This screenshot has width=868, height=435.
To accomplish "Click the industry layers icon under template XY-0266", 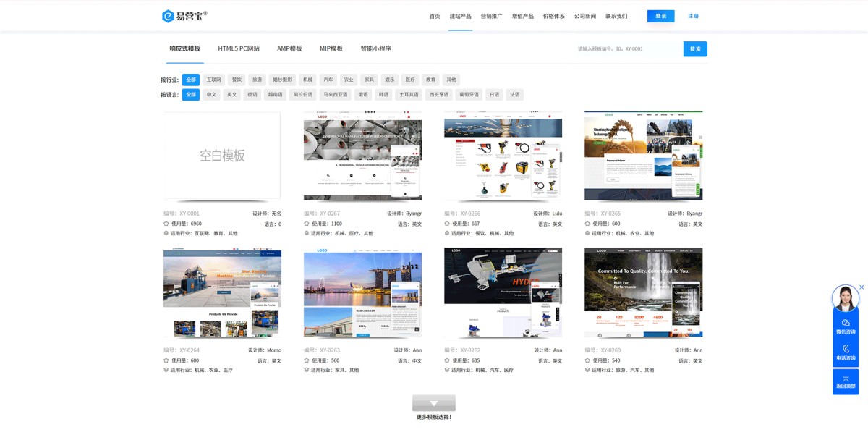I will [x=447, y=233].
